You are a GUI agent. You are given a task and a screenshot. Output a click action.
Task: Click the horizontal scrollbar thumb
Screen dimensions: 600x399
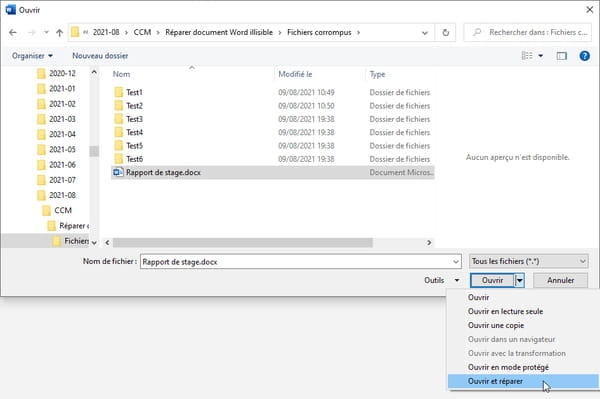pyautogui.click(x=243, y=243)
